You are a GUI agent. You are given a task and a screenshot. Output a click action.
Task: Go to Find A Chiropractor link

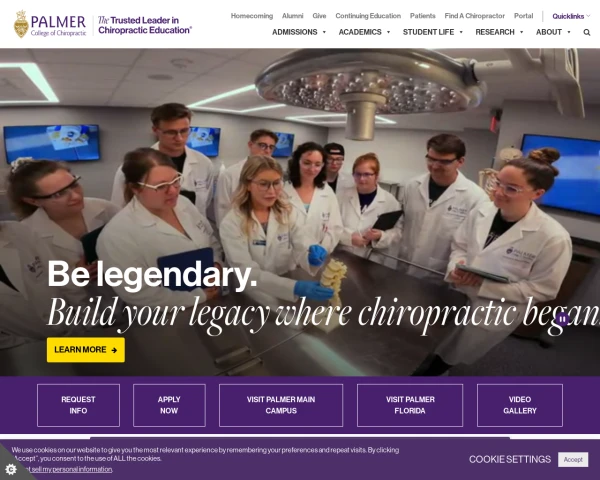point(474,16)
